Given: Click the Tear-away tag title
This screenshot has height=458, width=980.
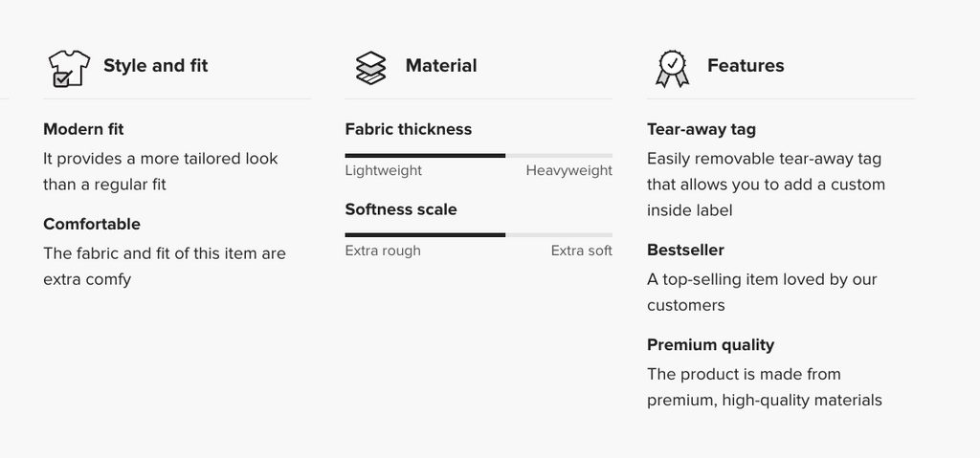Looking at the screenshot, I should tap(701, 129).
